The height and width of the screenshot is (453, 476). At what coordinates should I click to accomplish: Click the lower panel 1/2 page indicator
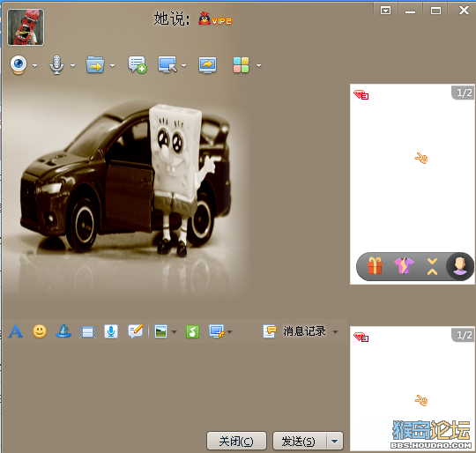[x=464, y=335]
